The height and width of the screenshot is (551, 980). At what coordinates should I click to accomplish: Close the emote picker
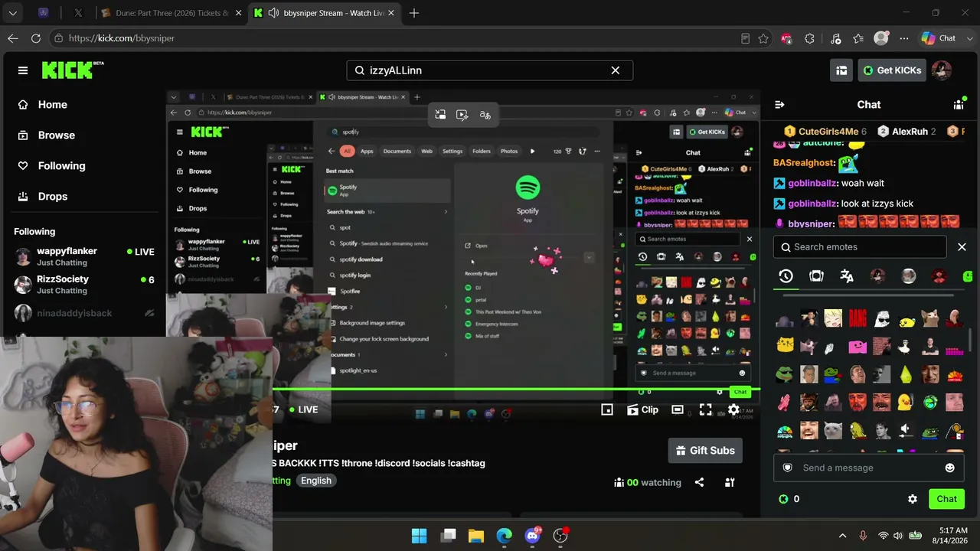coord(962,247)
